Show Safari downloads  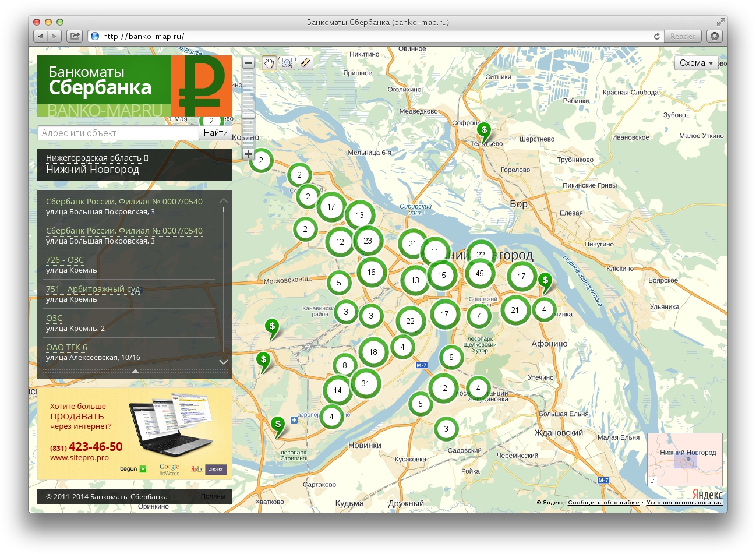(x=715, y=36)
